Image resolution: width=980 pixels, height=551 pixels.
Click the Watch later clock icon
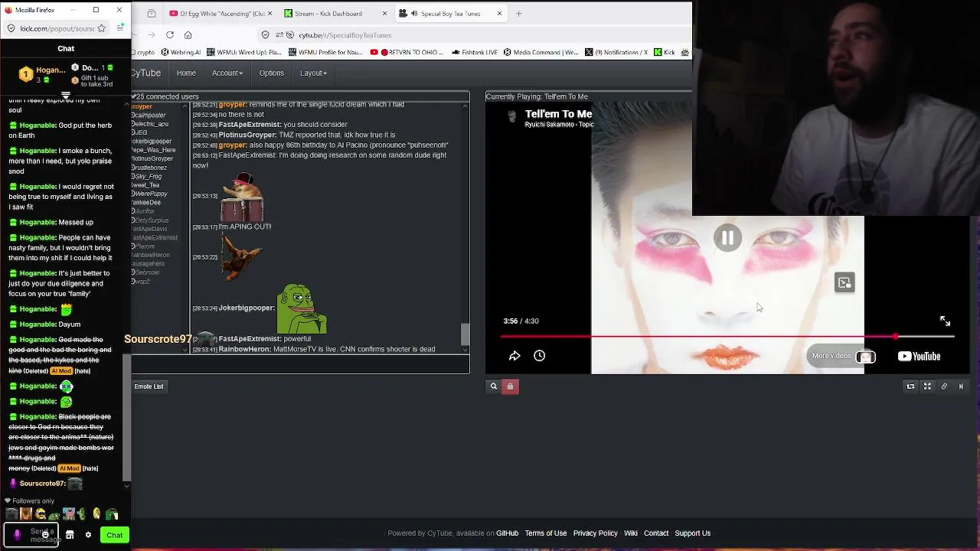click(539, 356)
